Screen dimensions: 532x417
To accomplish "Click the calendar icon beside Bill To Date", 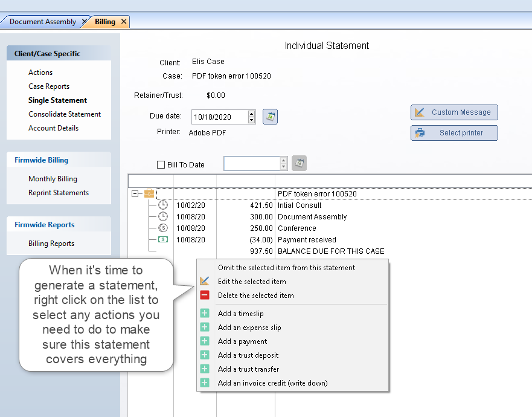I will (299, 163).
